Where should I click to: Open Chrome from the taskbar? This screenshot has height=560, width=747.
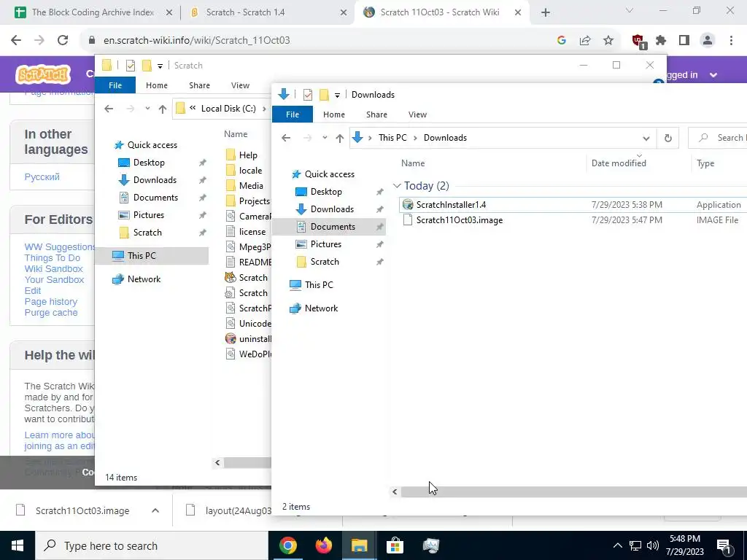tap(288, 545)
